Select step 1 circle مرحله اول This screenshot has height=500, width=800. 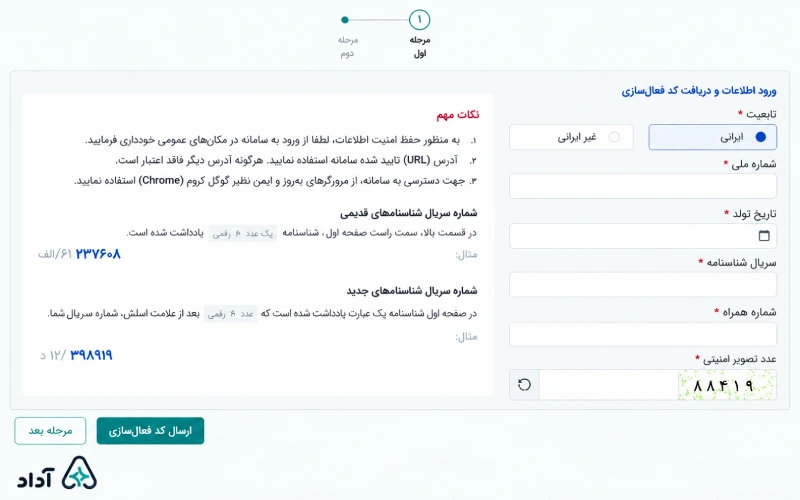point(419,20)
